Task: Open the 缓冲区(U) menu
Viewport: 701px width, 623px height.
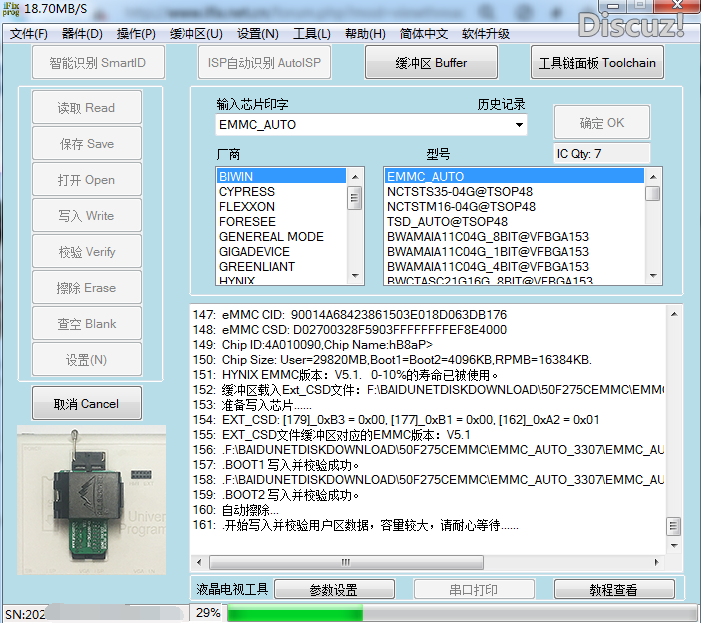Action: click(196, 34)
